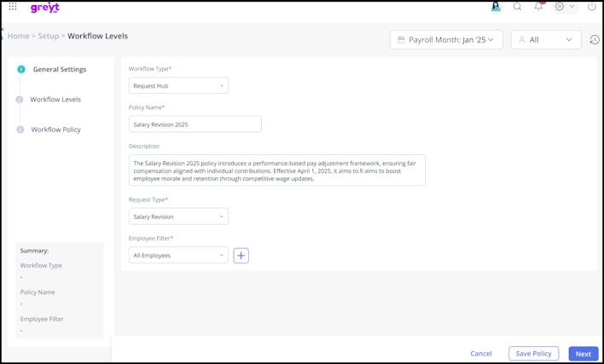The image size is (604, 364).
Task: Click the Save Policy button
Action: (533, 354)
